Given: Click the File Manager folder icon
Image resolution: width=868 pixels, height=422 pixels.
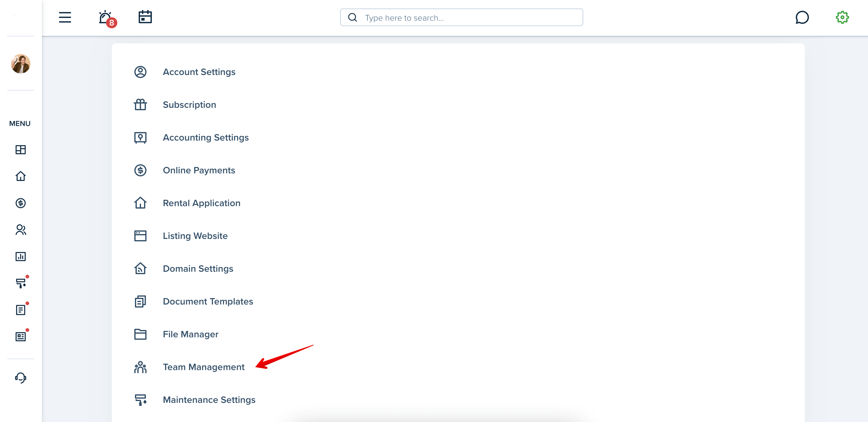Looking at the screenshot, I should [140, 334].
